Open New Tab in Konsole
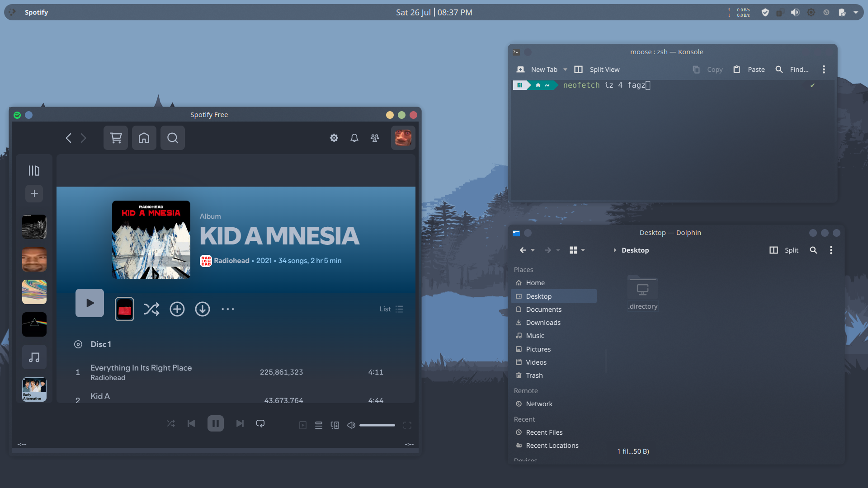868x488 pixels. coord(537,70)
